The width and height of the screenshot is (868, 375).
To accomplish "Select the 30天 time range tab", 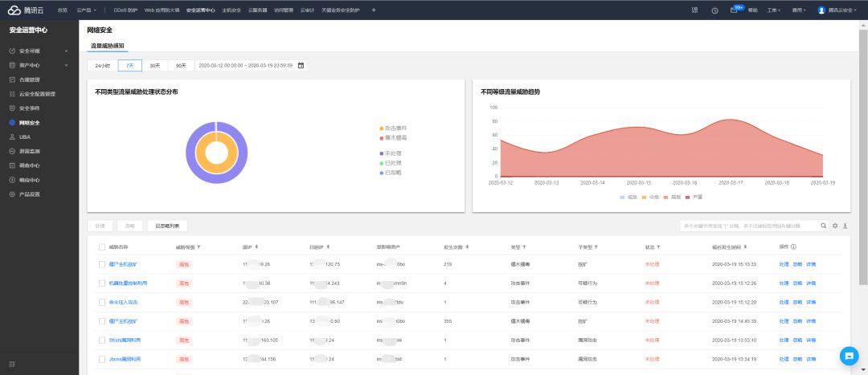I will [x=154, y=65].
